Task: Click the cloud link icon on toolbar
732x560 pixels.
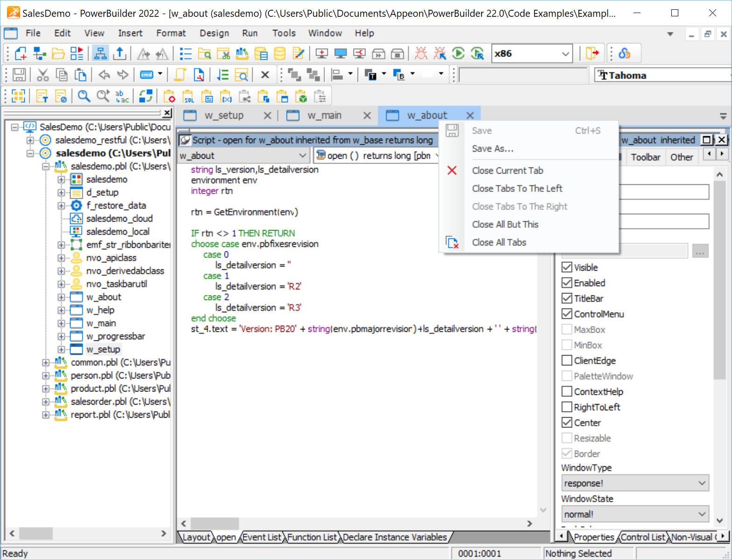Action: [x=624, y=54]
